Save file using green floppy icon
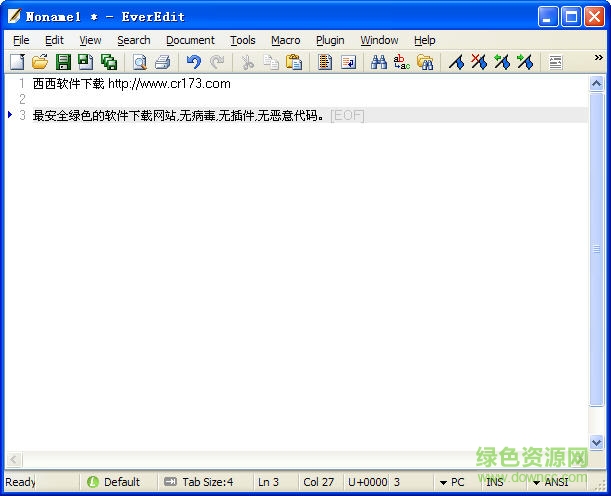The height and width of the screenshot is (496, 611). click(63, 62)
